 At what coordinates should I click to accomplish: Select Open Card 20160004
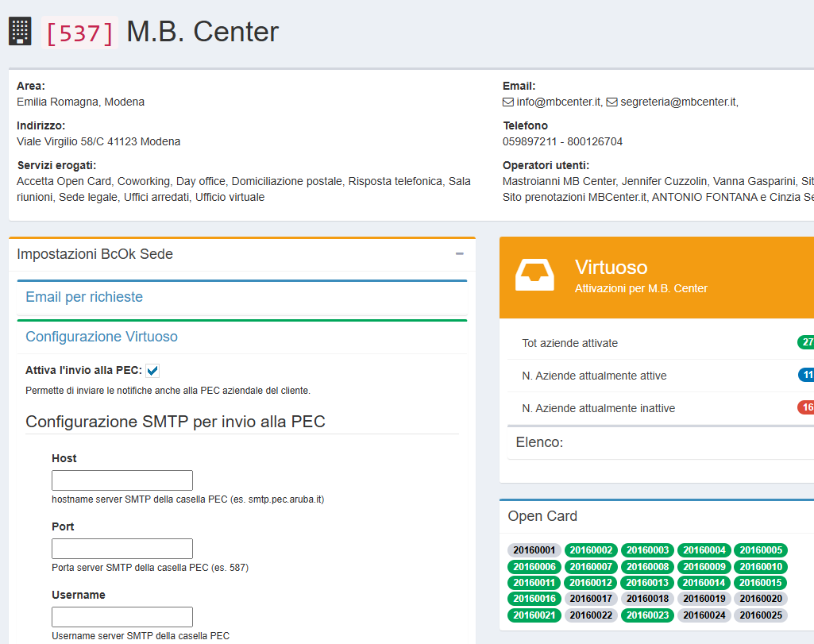coord(704,550)
